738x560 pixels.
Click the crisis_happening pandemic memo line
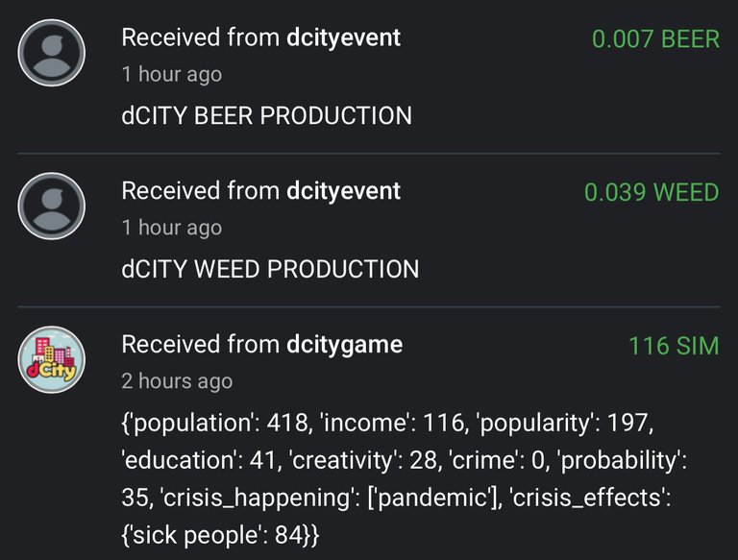click(396, 498)
